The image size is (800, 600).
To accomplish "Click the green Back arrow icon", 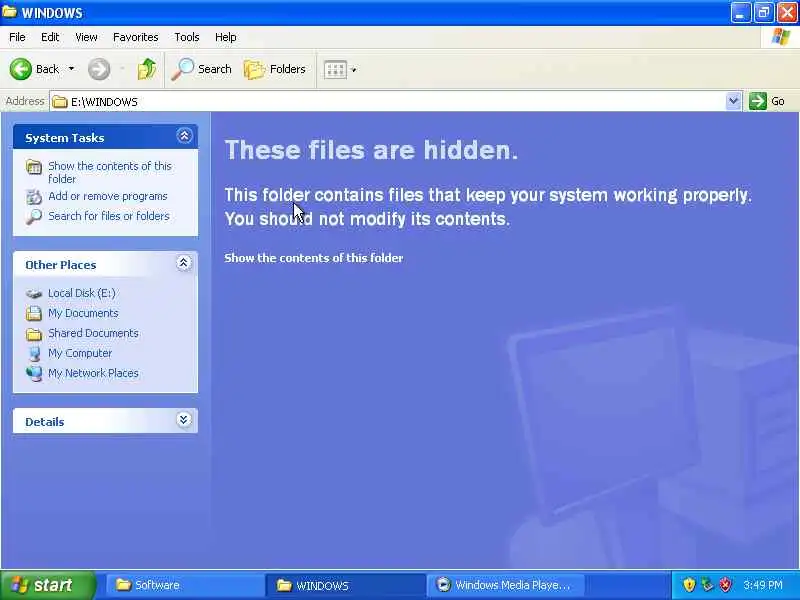I will click(20, 69).
